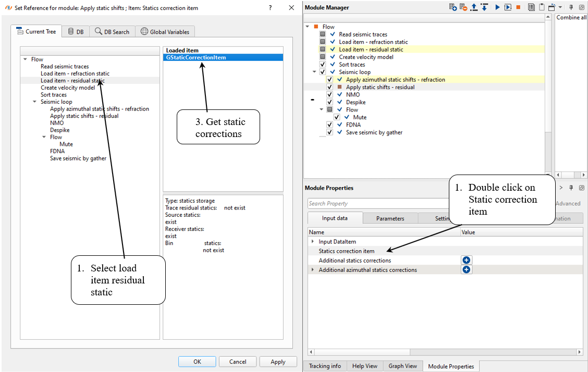Viewport: 588px width, 372px height.
Task: Disable the FDNA module checkbox
Action: coord(330,125)
